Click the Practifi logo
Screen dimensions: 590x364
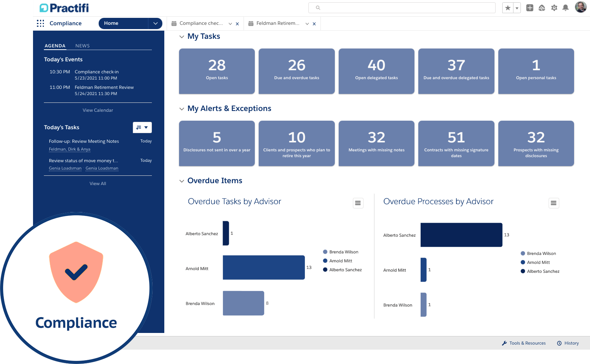click(x=63, y=7)
